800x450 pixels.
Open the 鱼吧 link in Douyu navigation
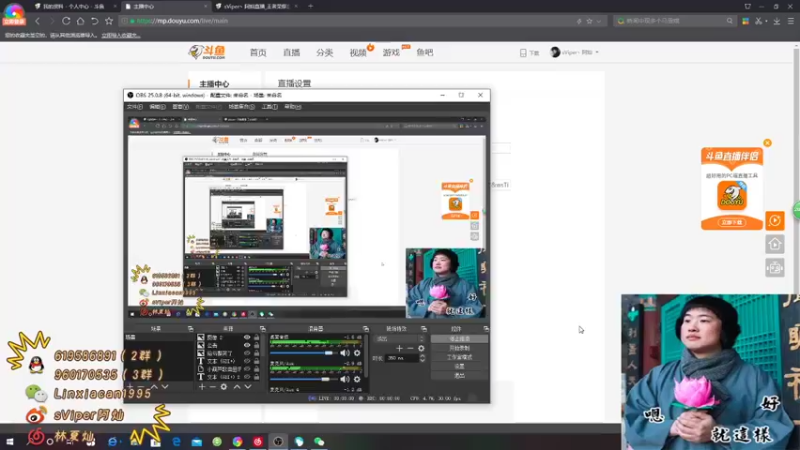coord(424,53)
